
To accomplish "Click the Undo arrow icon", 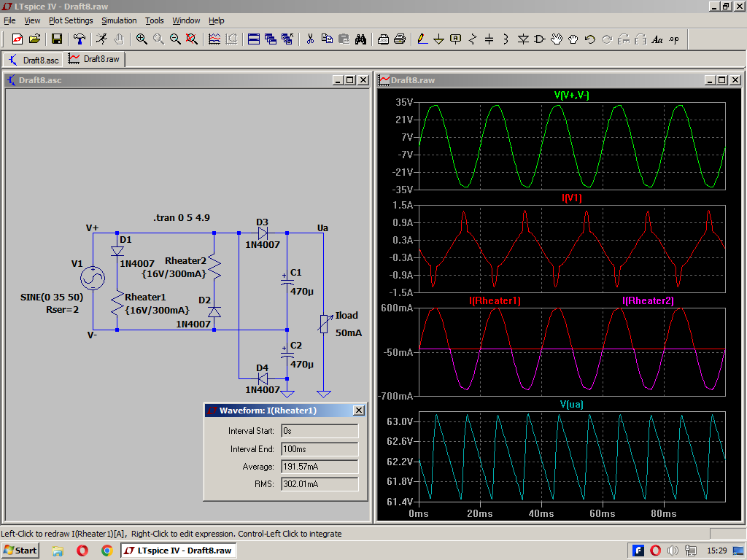I will (x=589, y=39).
